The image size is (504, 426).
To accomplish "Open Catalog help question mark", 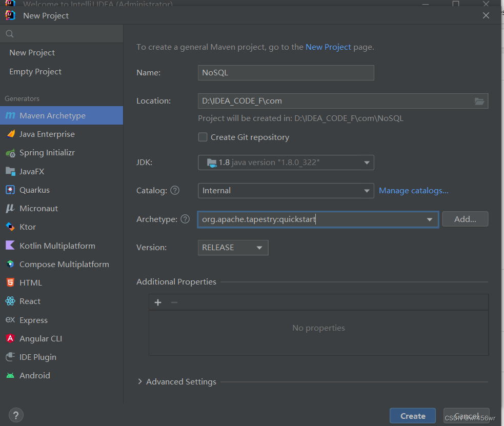I will point(175,191).
